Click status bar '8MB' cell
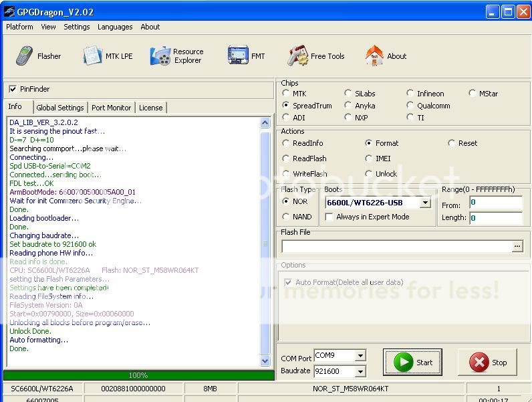The height and width of the screenshot is (402, 532). 210,389
